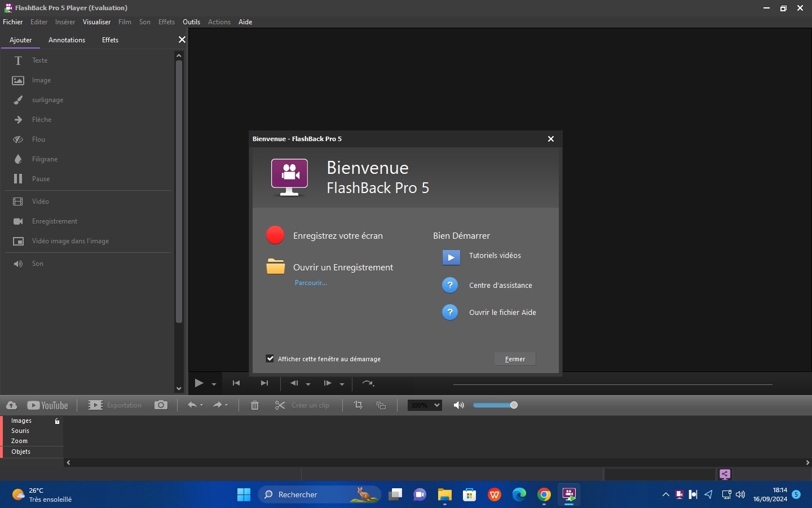Play the Tutoriels vidéos blue icon
Image resolution: width=812 pixels, height=508 pixels.
(451, 257)
